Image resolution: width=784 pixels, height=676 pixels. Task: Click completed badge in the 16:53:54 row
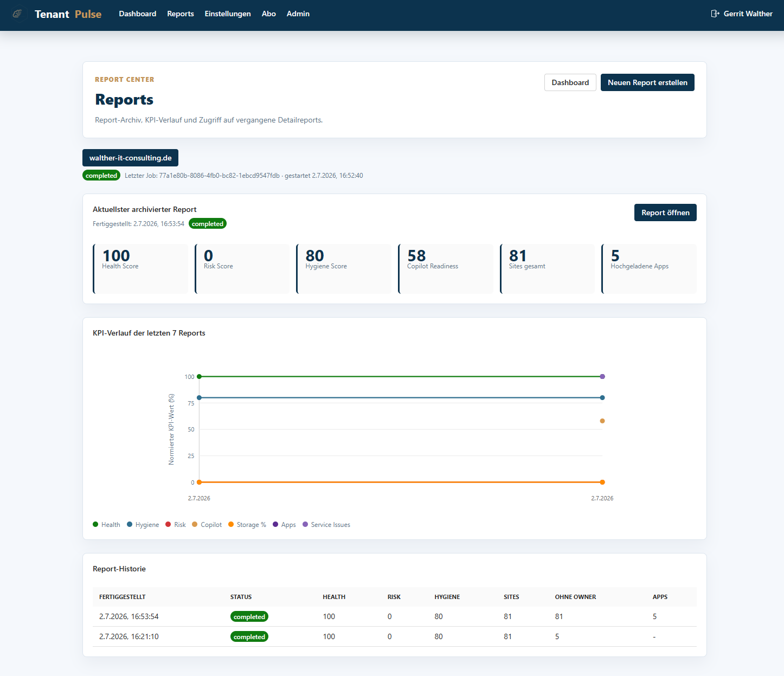(249, 617)
